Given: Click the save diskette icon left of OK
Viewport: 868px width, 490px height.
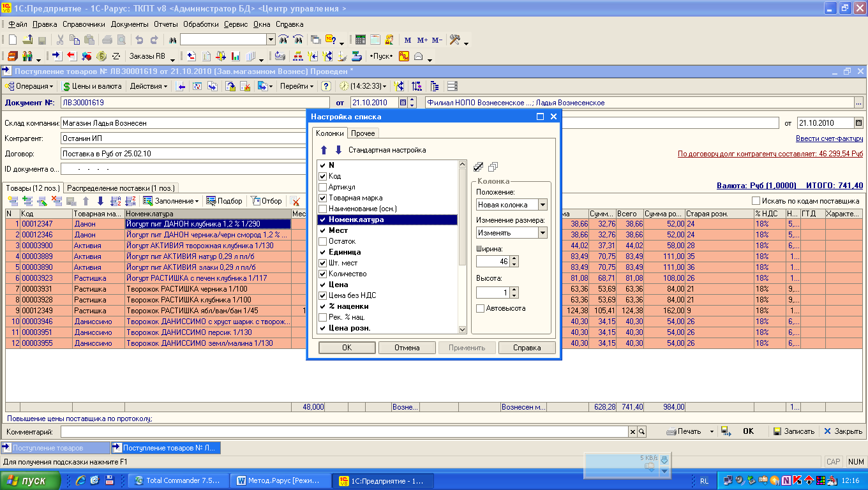Looking at the screenshot, I should [x=726, y=431].
